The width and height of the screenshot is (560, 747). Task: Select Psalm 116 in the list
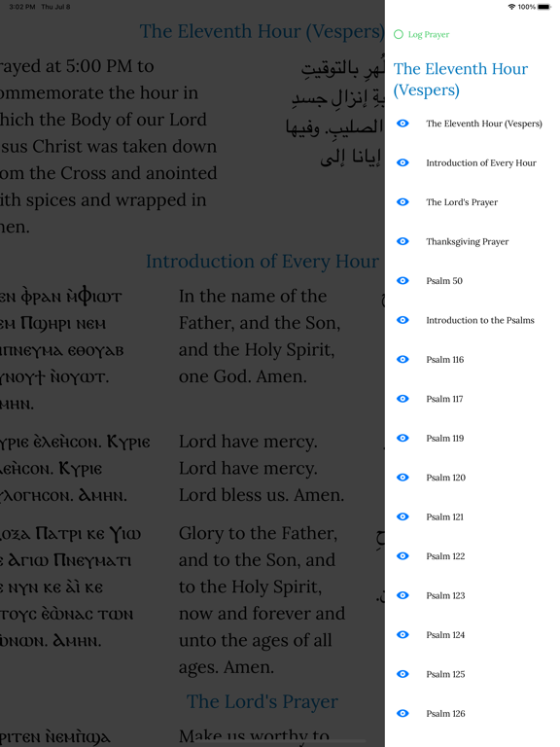click(x=444, y=360)
